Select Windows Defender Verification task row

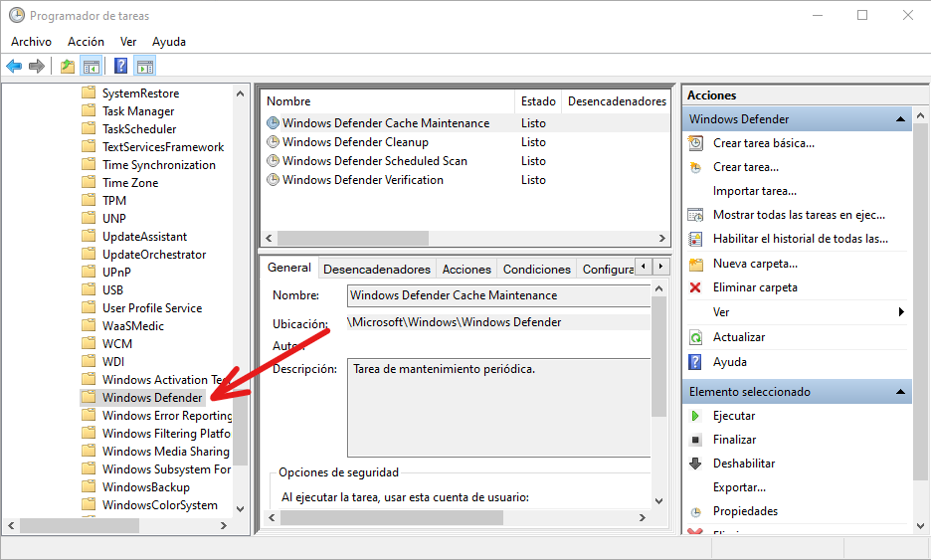point(466,180)
